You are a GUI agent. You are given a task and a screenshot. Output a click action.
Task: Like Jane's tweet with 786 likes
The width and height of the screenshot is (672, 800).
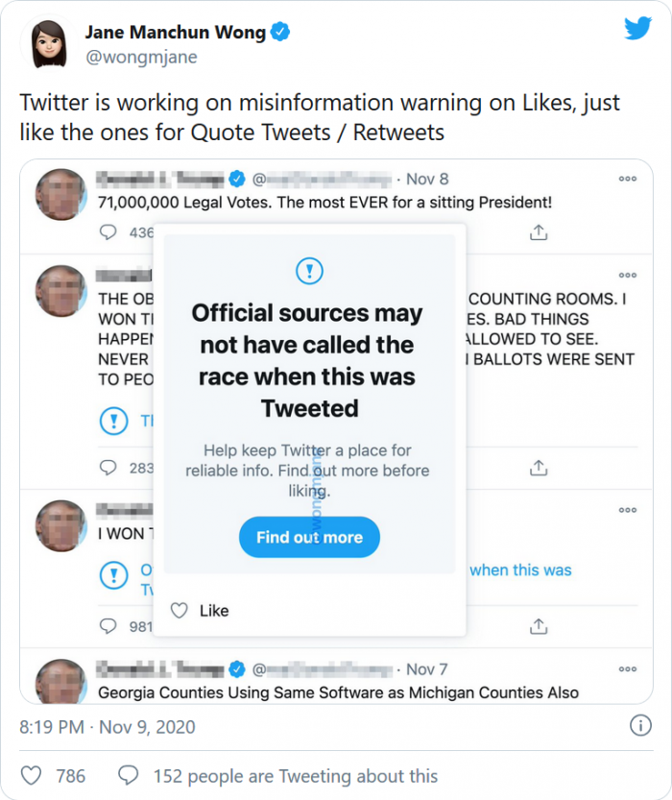point(32,776)
